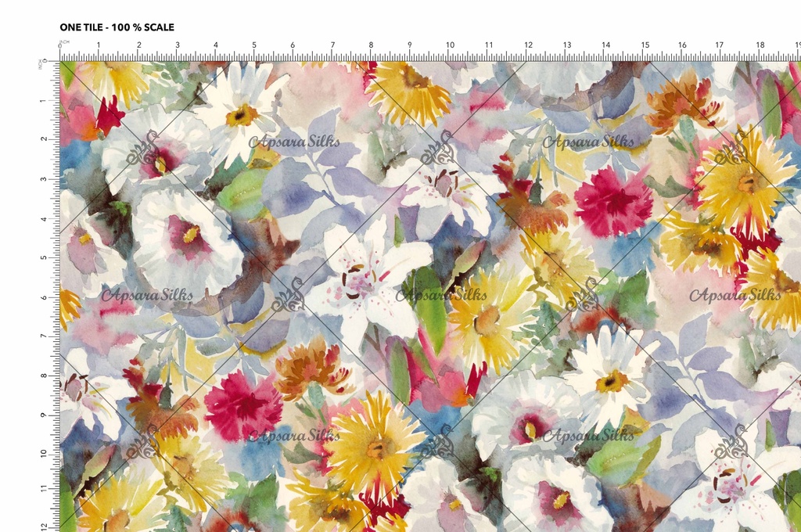
Task: Click the white daisy with yellow center at top
Action: 241,112
